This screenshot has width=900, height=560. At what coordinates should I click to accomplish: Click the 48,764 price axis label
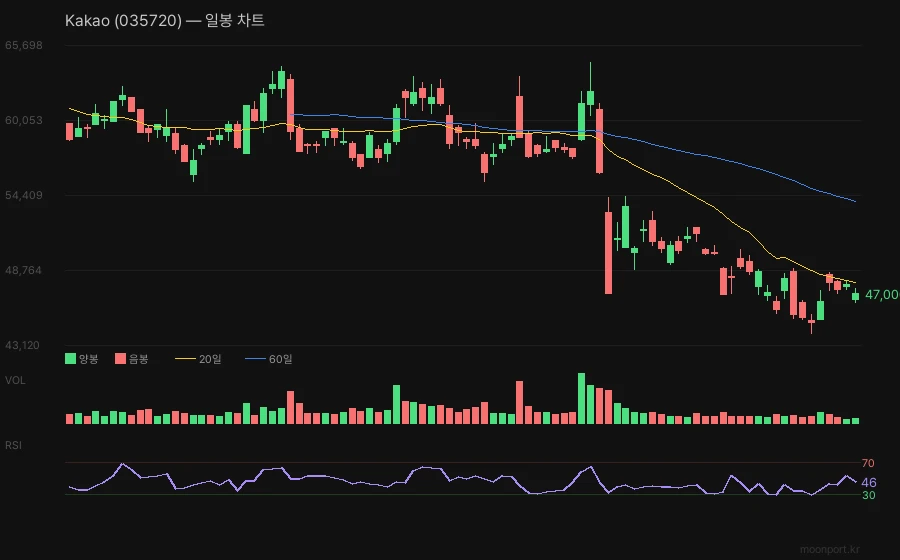(24, 270)
